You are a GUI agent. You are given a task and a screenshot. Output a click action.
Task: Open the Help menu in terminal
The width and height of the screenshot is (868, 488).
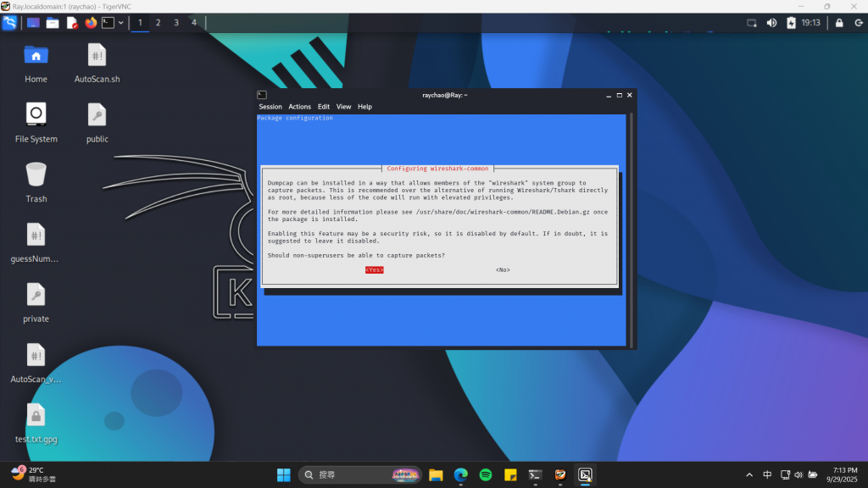tap(364, 107)
